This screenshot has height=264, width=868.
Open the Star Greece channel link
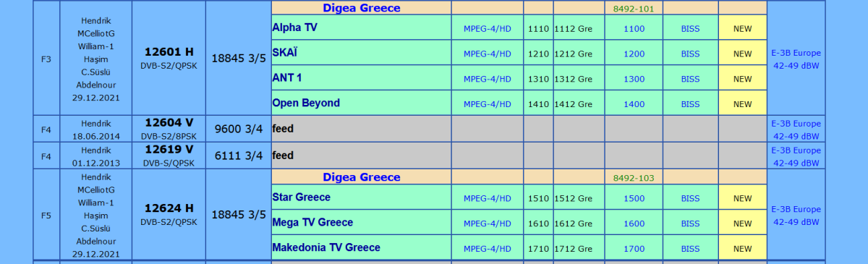click(301, 197)
